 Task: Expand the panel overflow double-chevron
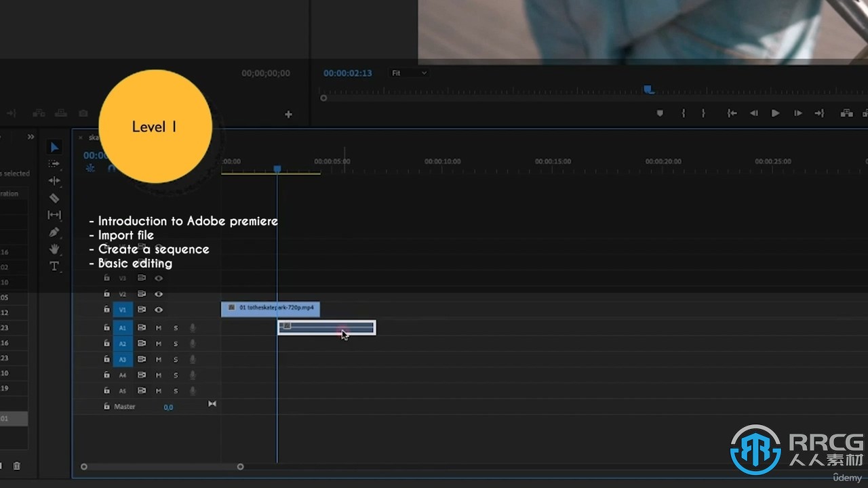click(x=31, y=136)
